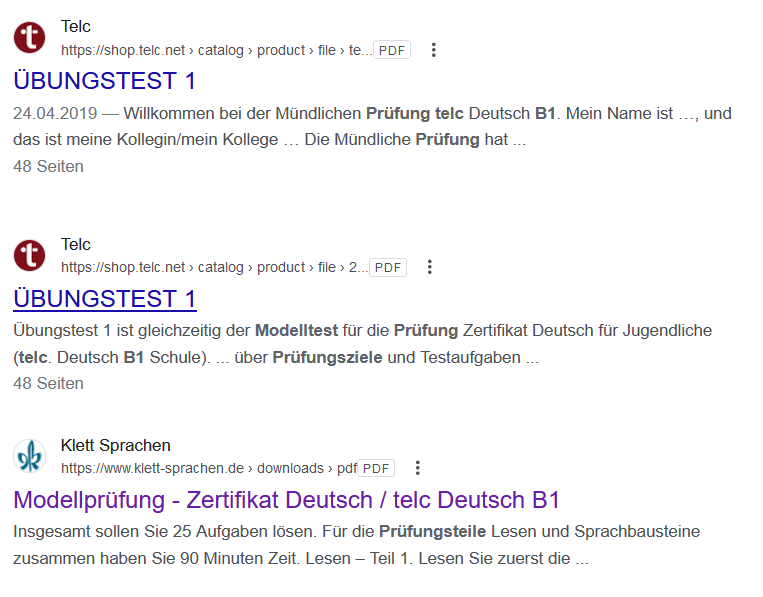Click the shop.telc.net URL ending in 'te...'

tap(217, 50)
